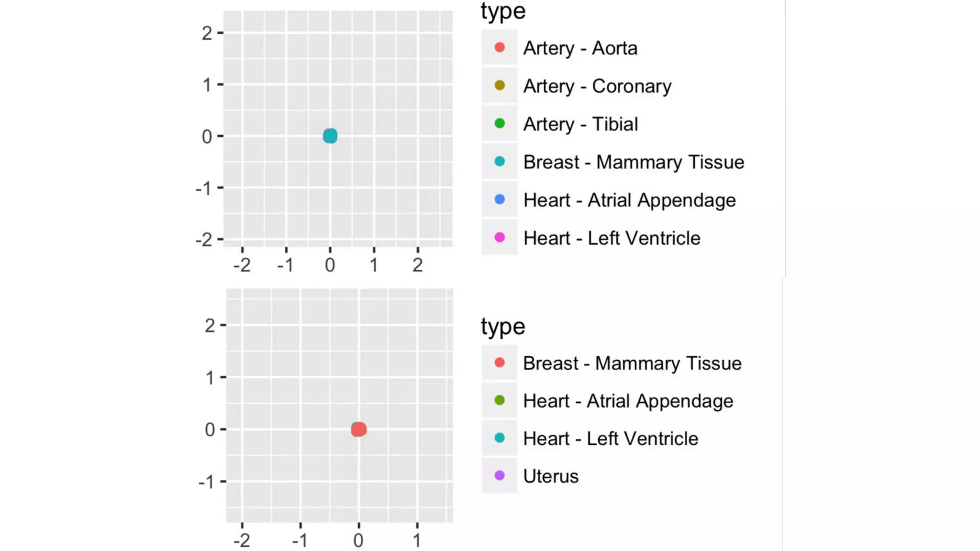Pick the teal Breast - Mammary Tissue legend dot

tap(499, 162)
